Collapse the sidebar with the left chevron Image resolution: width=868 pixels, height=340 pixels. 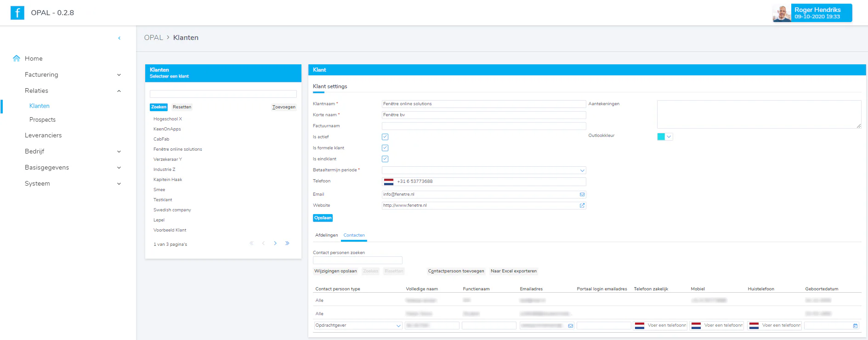(x=119, y=38)
